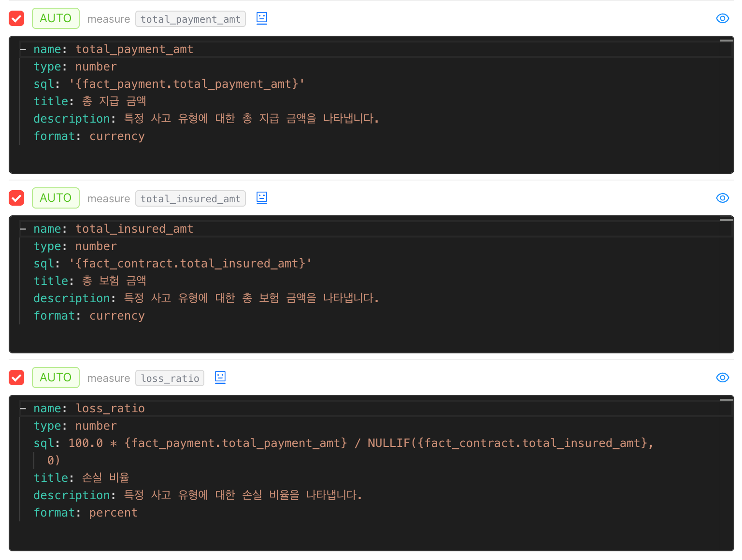
Task: Click line 'name: loss_ratio' in editor
Action: click(x=89, y=408)
